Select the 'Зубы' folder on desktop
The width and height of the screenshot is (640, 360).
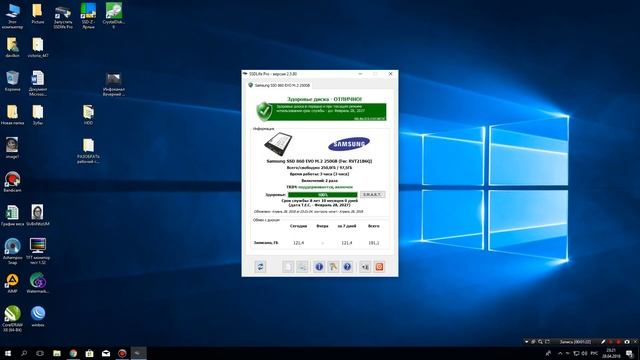38,115
